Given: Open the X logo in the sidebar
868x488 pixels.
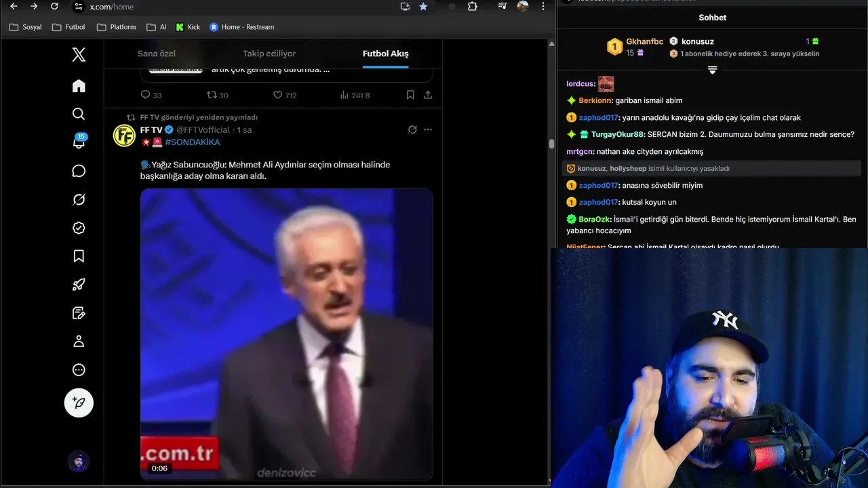Looking at the screenshot, I should point(79,55).
